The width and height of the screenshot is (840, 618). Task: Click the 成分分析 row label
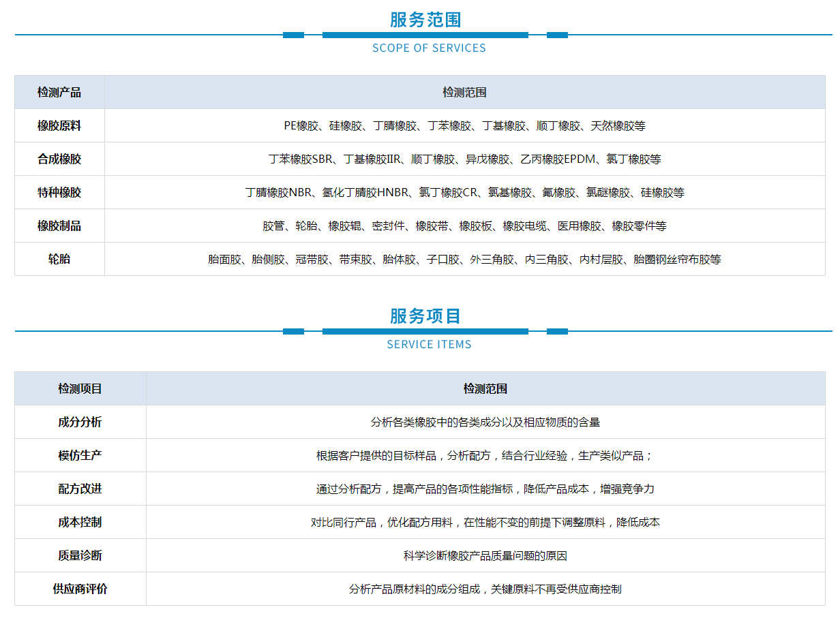[80, 422]
